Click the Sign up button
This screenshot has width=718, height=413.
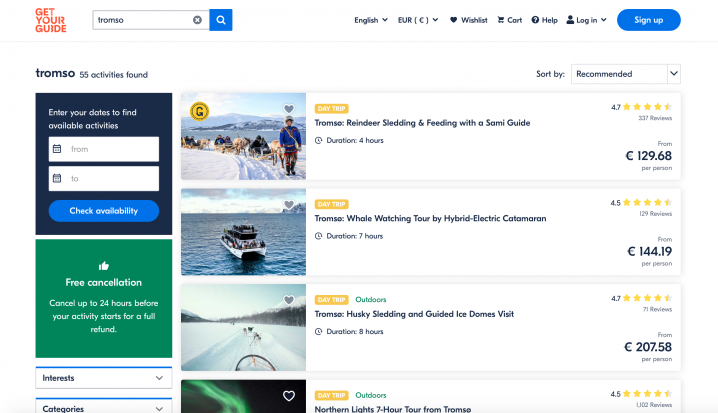point(648,20)
